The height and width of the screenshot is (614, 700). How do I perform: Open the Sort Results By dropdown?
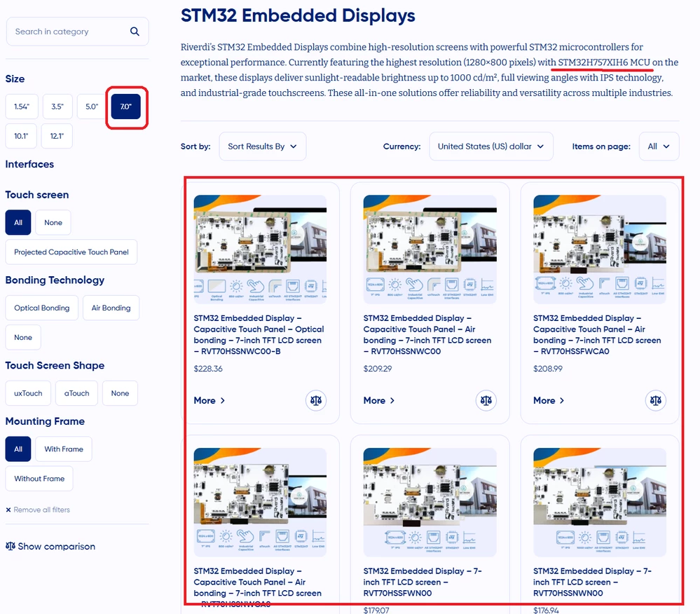263,146
